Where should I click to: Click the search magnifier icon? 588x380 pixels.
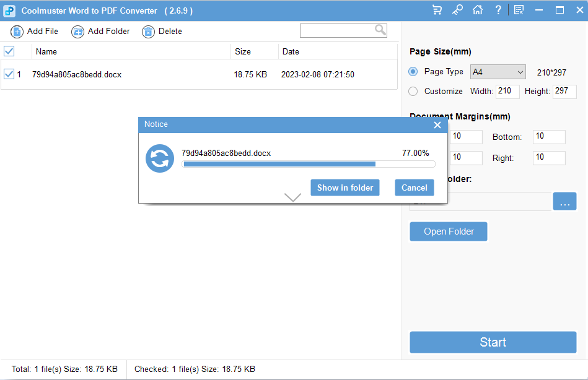pyautogui.click(x=380, y=30)
